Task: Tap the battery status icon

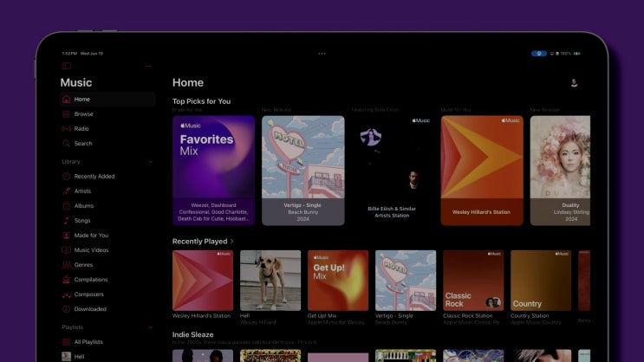Action: point(577,54)
